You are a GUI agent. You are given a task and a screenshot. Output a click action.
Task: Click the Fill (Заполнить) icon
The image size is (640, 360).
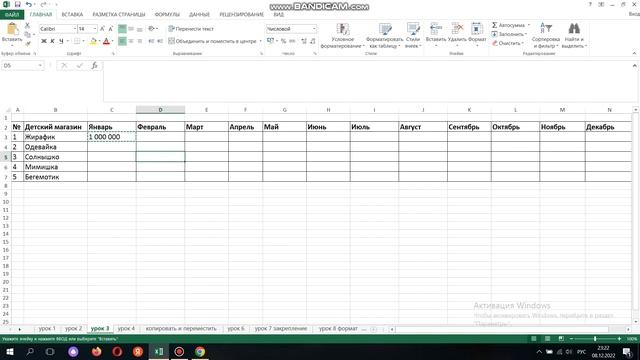[x=494, y=34]
